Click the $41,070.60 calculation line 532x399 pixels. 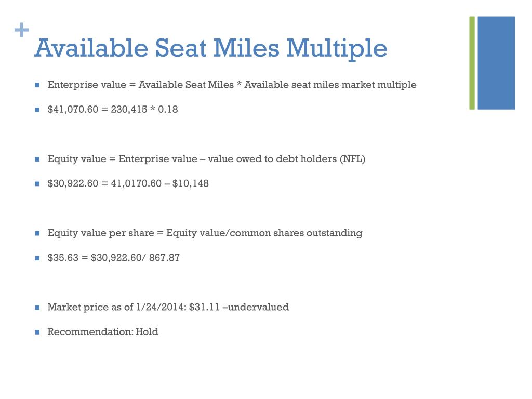pyautogui.click(x=113, y=109)
